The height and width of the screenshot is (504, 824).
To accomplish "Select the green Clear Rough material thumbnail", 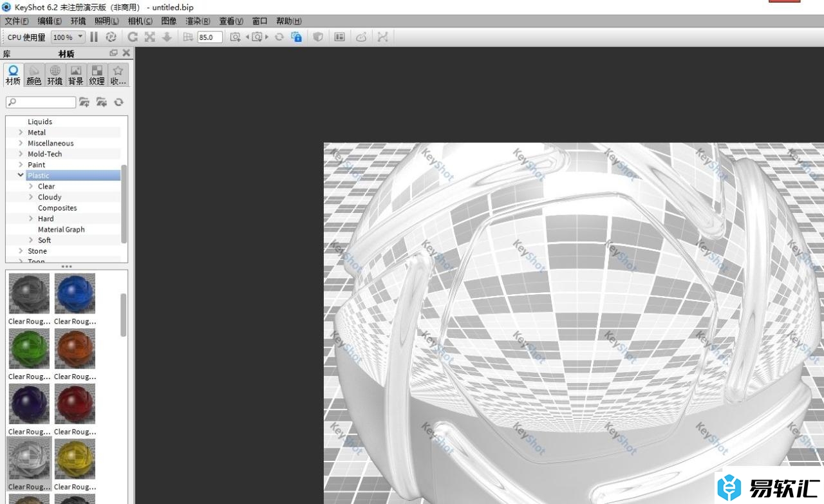I will tap(29, 349).
